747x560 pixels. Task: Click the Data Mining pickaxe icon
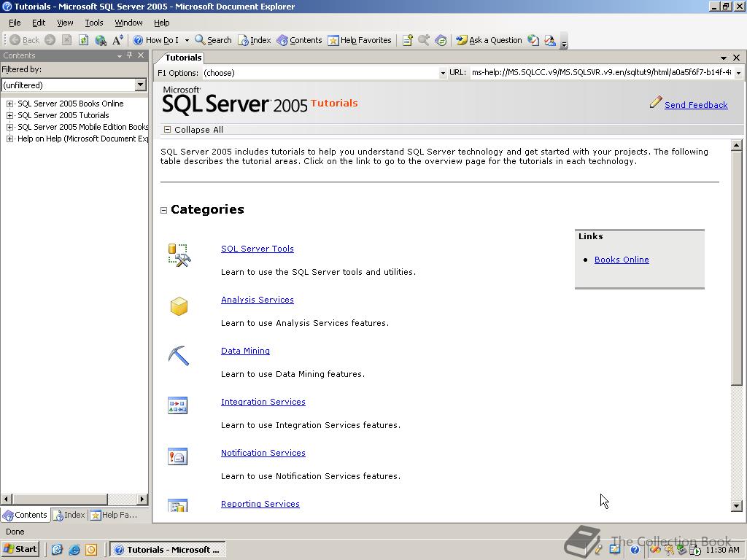click(178, 356)
